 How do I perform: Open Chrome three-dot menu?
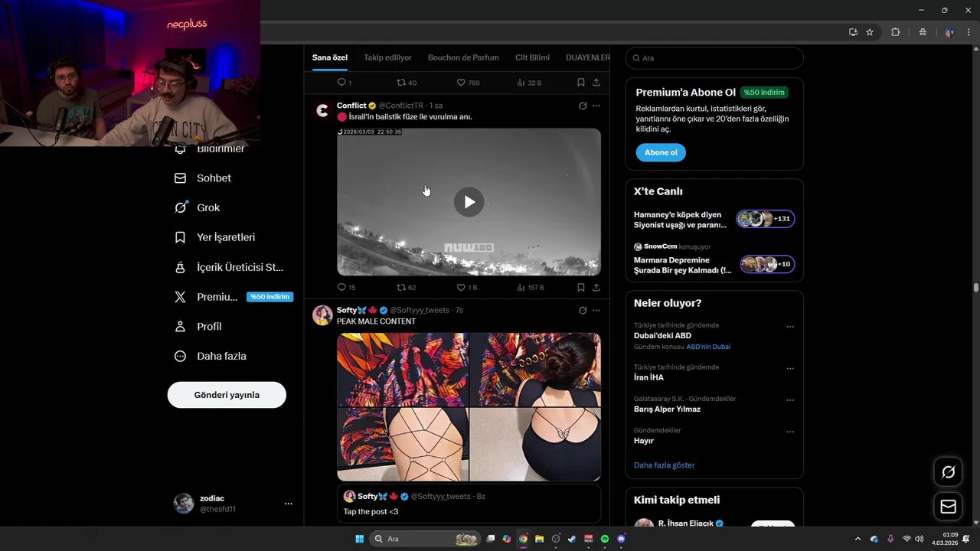969,32
